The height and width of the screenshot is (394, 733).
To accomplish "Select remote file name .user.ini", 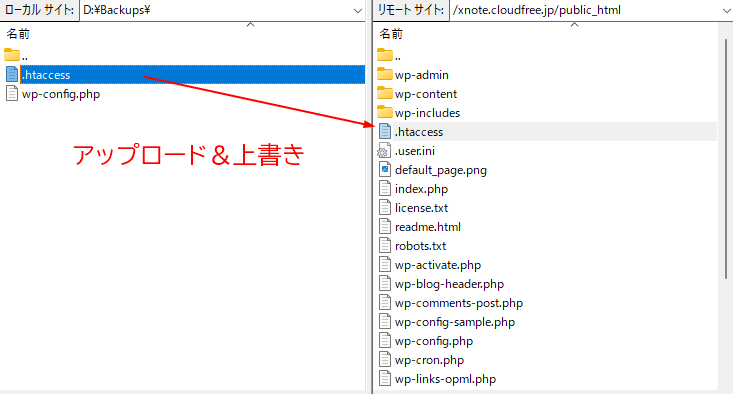I will click(x=415, y=151).
